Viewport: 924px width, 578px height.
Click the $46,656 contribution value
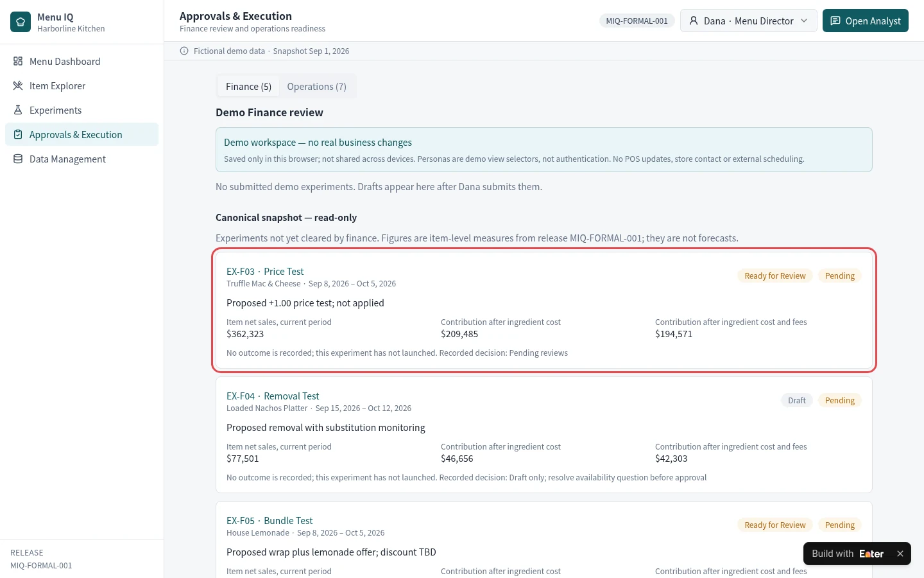coord(457,459)
